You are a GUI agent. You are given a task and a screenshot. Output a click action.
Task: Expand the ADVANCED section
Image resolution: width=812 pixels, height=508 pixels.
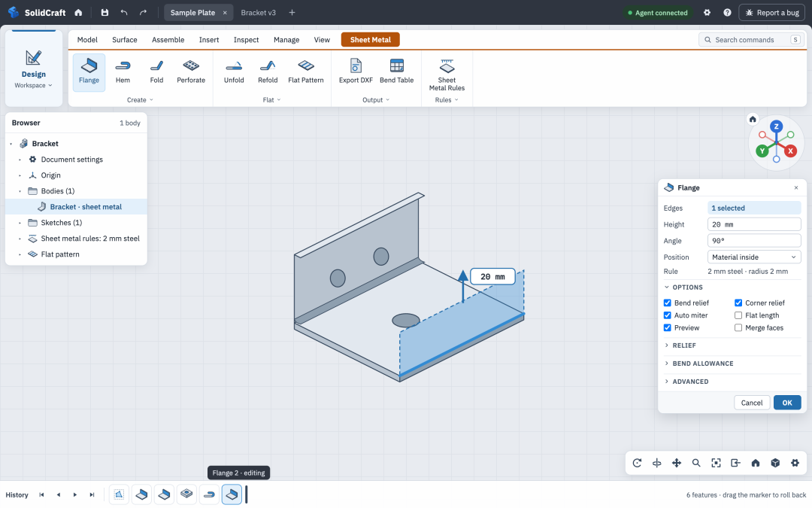coord(732,382)
